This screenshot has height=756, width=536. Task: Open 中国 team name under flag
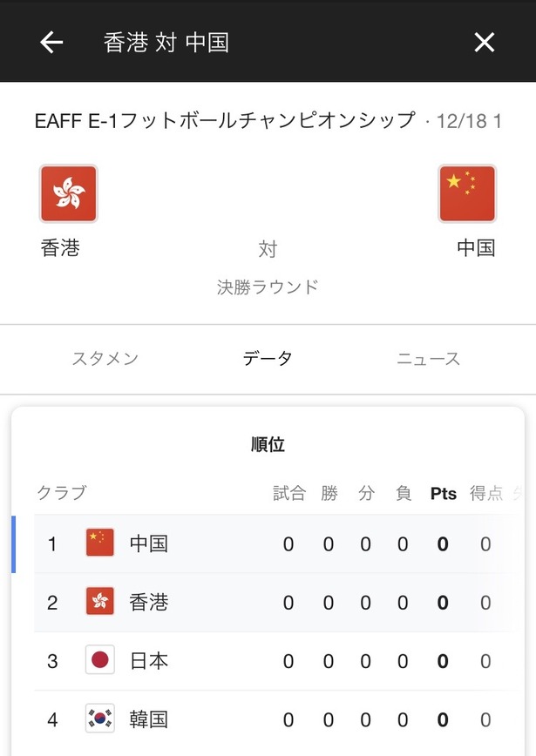point(476,248)
